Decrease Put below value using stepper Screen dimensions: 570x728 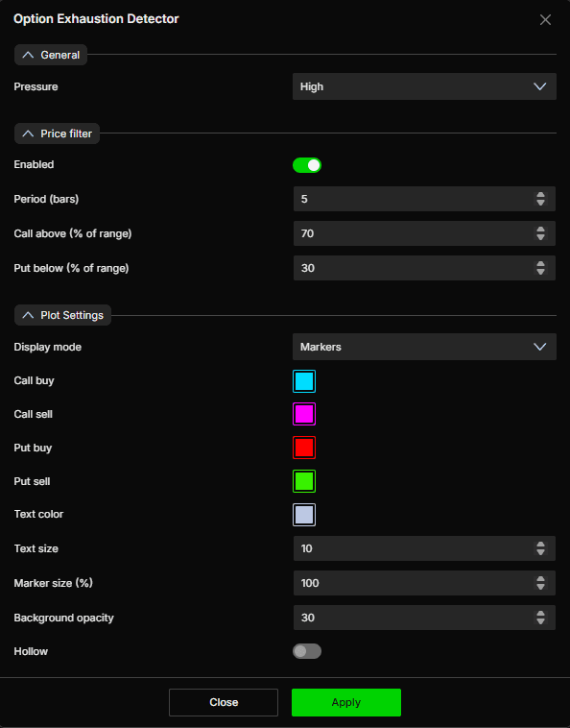click(x=541, y=272)
